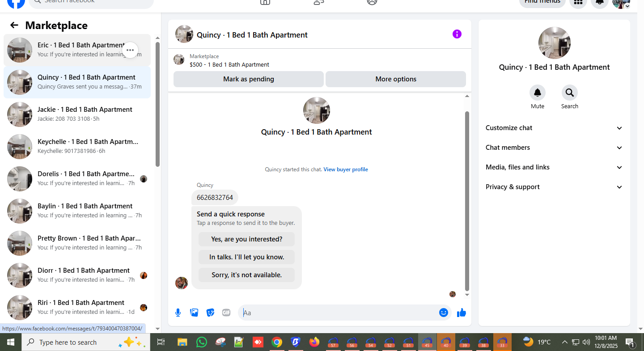
Task: Open the Facebook menu grid icon
Action: tap(578, 2)
